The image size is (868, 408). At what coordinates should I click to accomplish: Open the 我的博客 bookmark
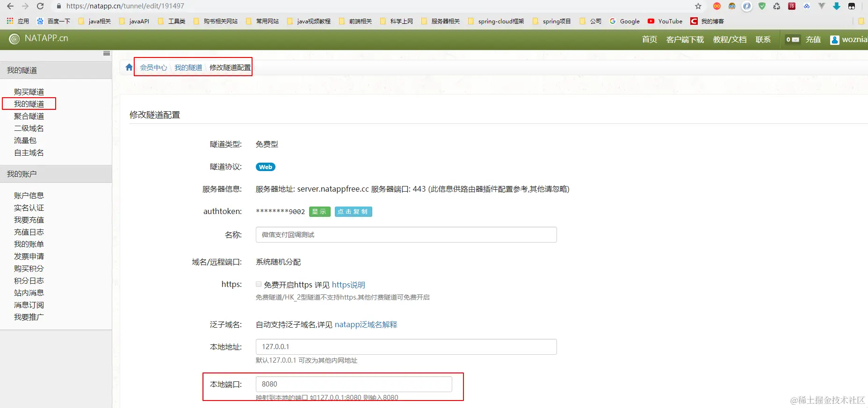[x=707, y=21]
